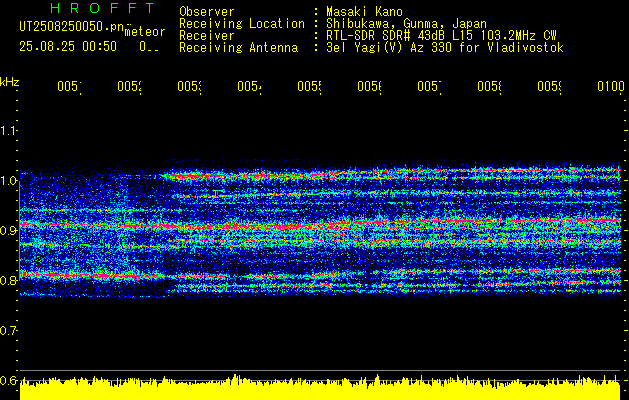
Task: Click the meteor count value "0.."
Action: (149, 47)
